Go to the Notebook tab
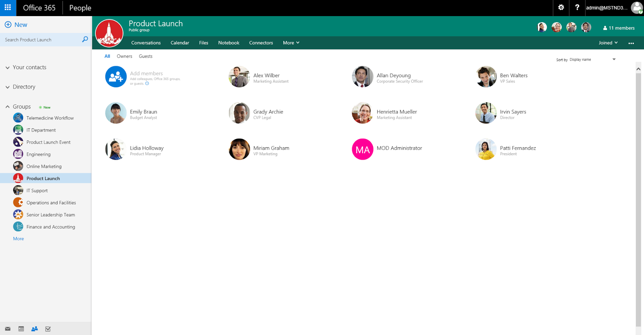Screen dimensions: 644x335 229,43
